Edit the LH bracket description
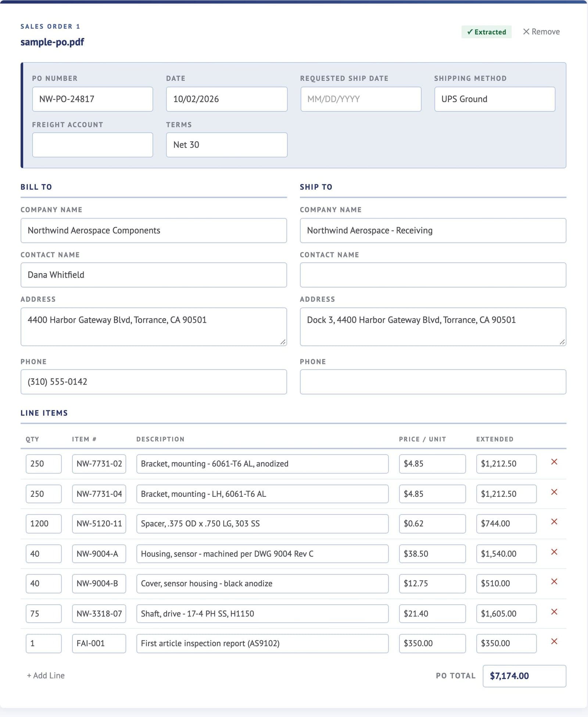588x717 pixels. pos(262,494)
